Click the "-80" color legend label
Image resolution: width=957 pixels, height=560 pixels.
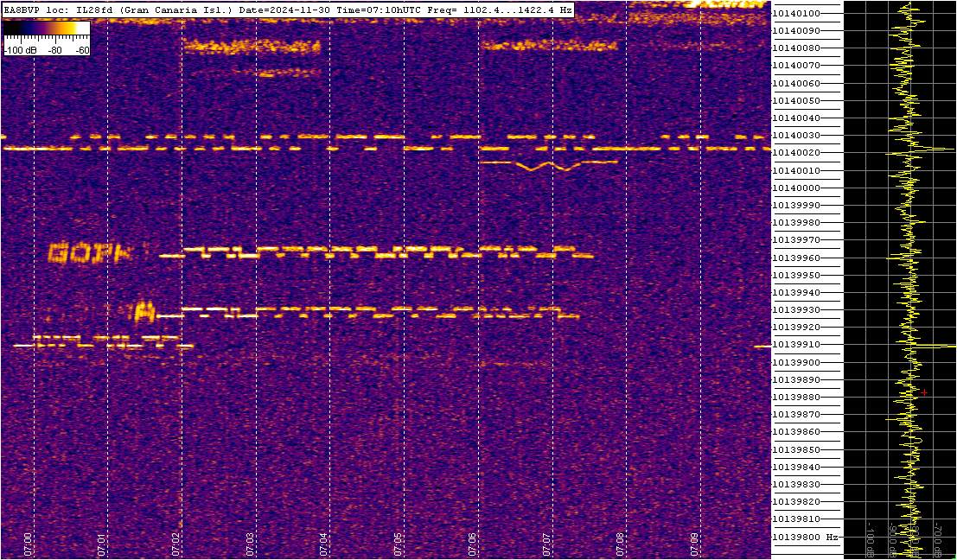tap(55, 51)
